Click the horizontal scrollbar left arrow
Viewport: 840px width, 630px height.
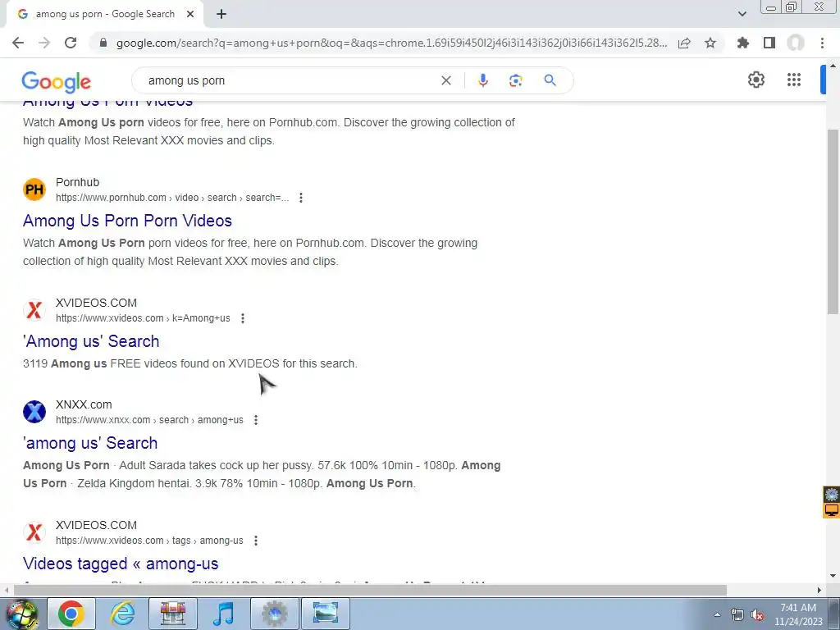(x=5, y=590)
